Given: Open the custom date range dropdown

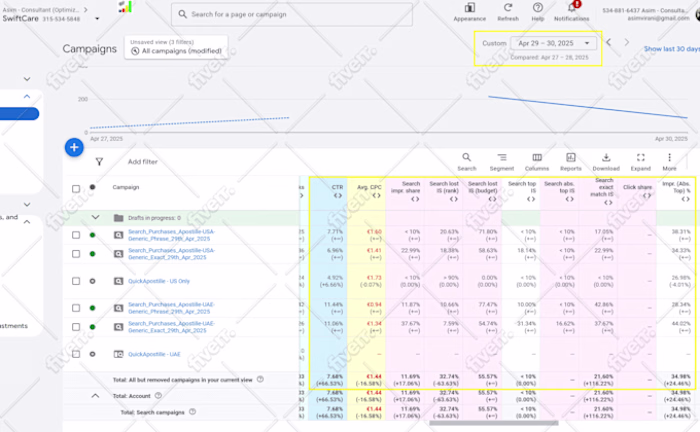Looking at the screenshot, I should [x=553, y=43].
